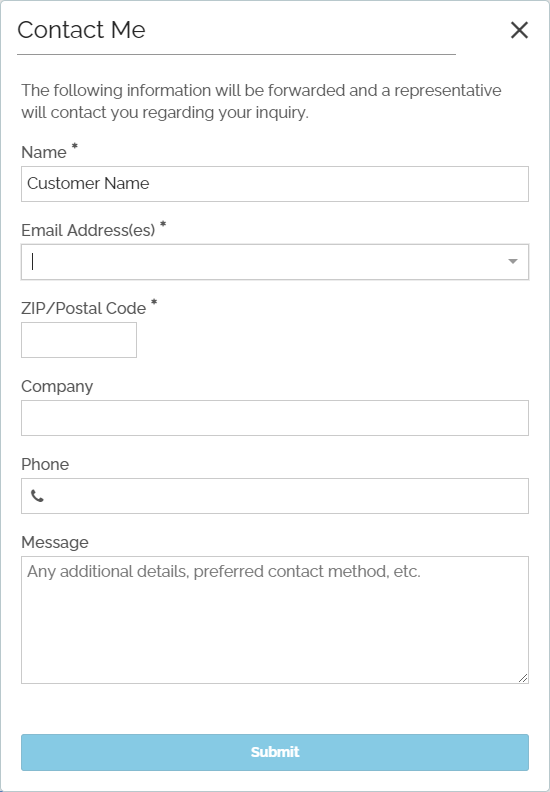550x792 pixels.
Task: Expand the Email Address(es) dropdown arrow
Action: [513, 262]
